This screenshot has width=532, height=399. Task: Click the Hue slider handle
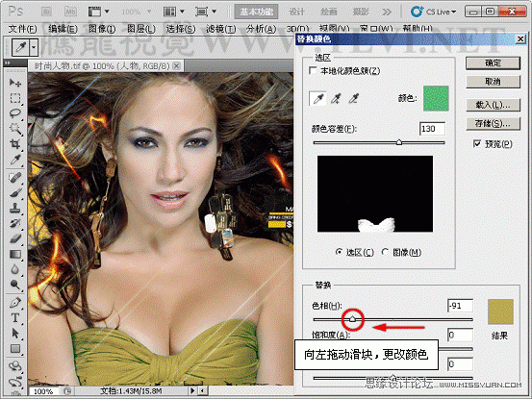click(352, 319)
